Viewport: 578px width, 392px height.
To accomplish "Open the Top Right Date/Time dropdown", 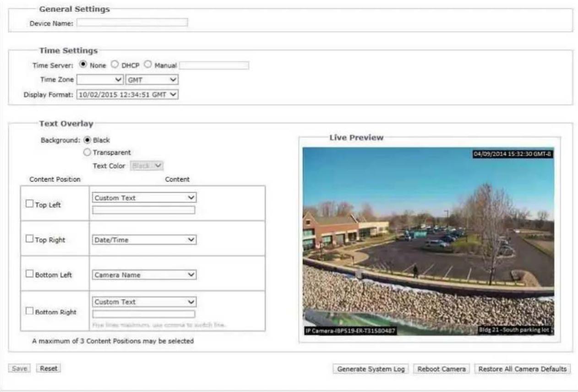I will click(144, 240).
